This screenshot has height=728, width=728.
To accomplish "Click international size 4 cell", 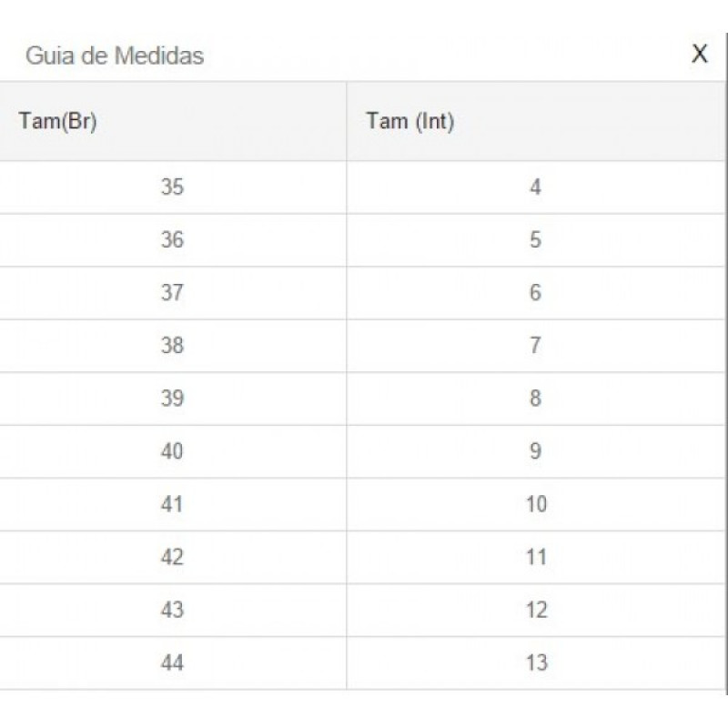I will tap(535, 187).
